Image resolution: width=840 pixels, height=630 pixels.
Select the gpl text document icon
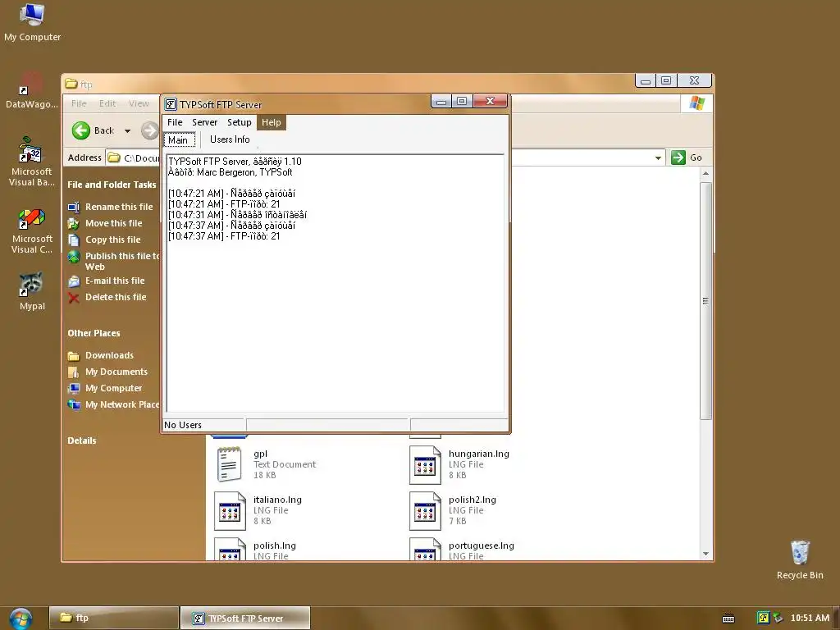point(230,464)
